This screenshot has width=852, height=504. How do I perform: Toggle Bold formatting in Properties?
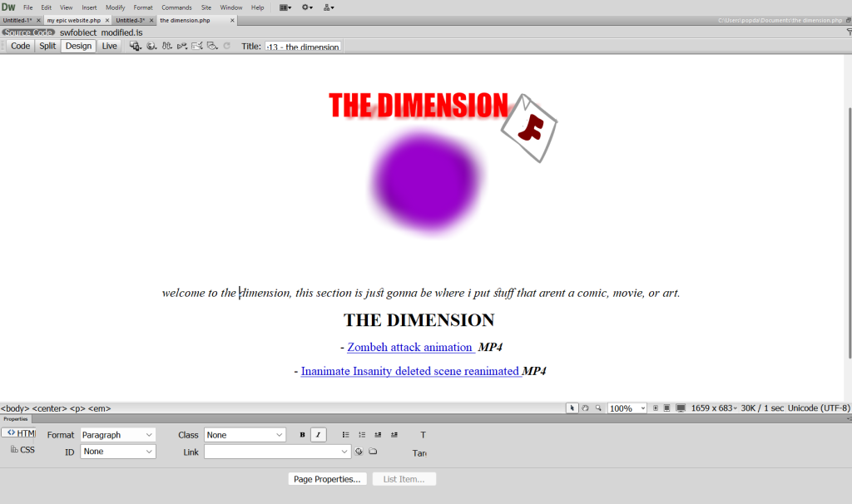pos(302,435)
